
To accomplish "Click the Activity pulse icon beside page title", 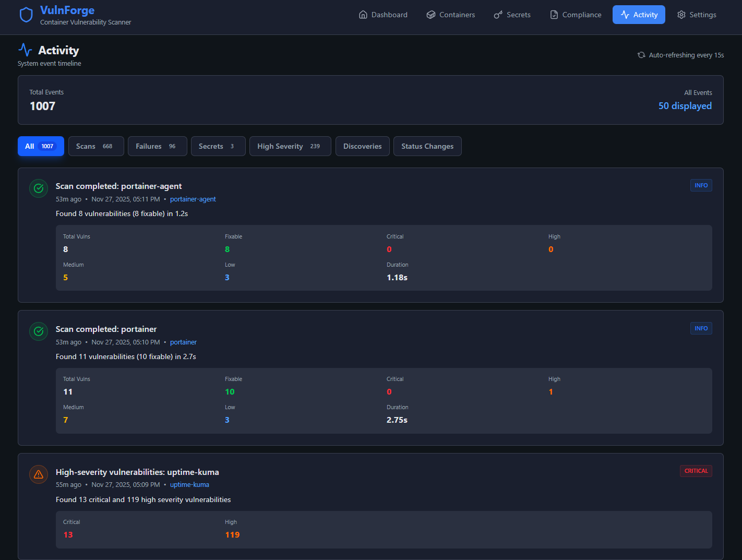I will pos(25,50).
